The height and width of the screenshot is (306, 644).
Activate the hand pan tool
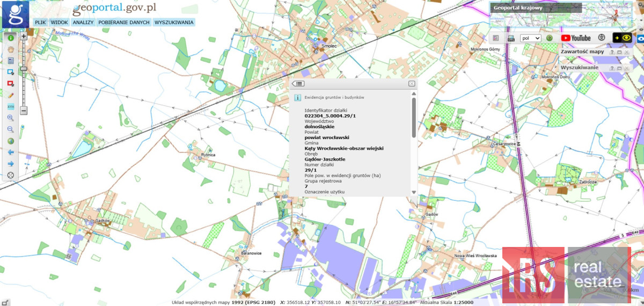(x=10, y=49)
